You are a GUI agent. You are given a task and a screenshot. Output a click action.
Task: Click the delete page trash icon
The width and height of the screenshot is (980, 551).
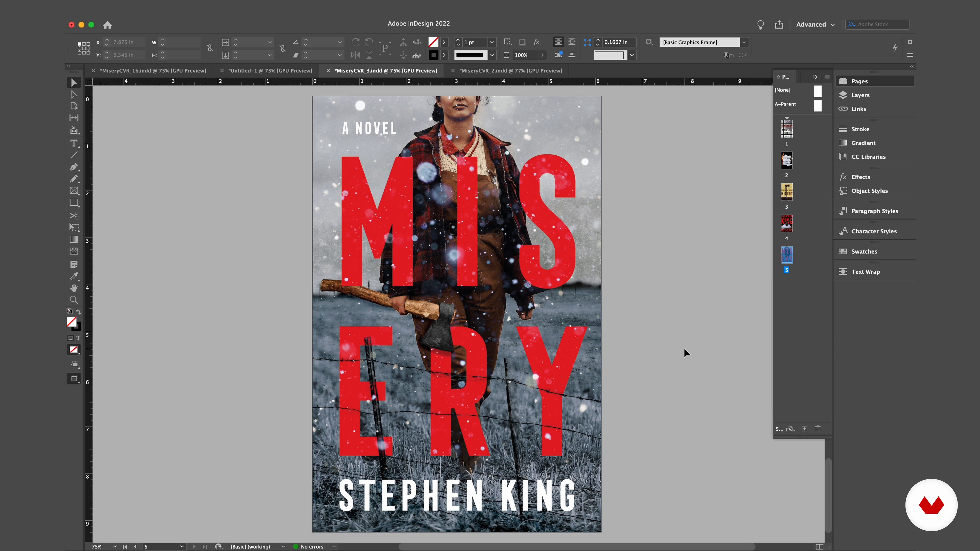coord(818,429)
